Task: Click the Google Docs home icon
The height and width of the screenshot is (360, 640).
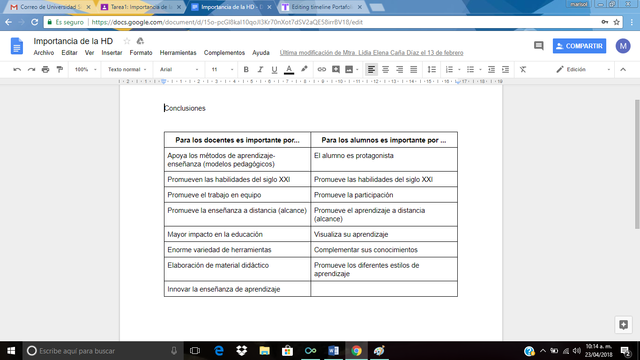Action: click(17, 46)
